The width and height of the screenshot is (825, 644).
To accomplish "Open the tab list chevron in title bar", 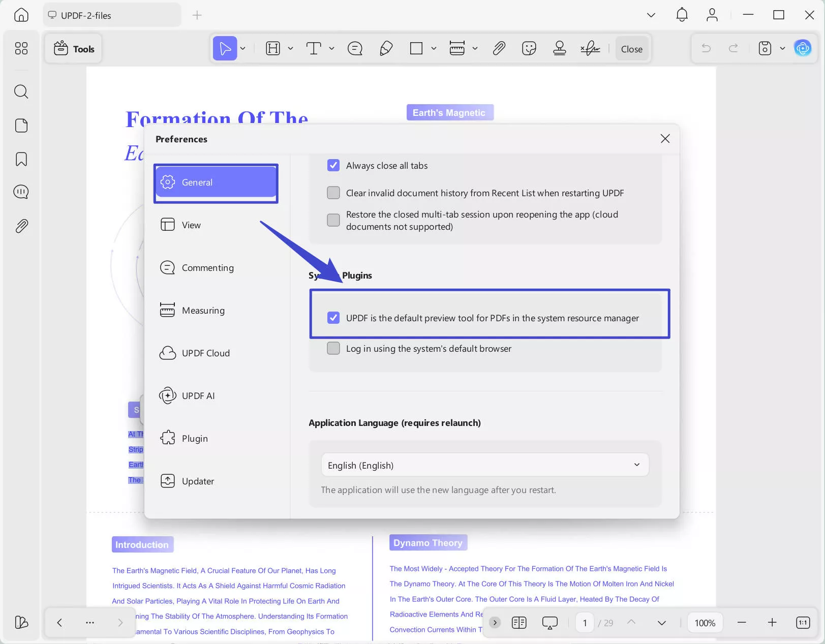I will pyautogui.click(x=651, y=15).
